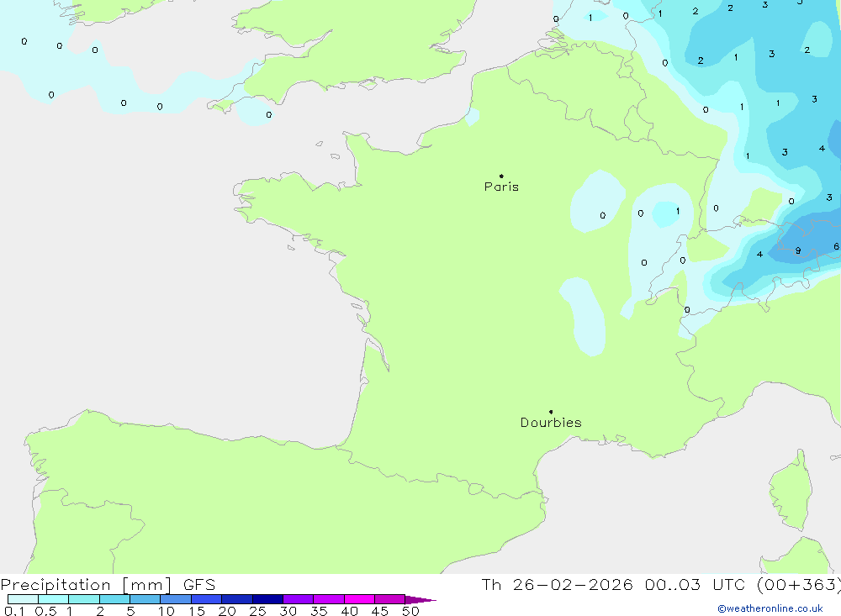Click the 5–10 mm legend swatch
This screenshot has width=841, height=616.
click(x=145, y=599)
